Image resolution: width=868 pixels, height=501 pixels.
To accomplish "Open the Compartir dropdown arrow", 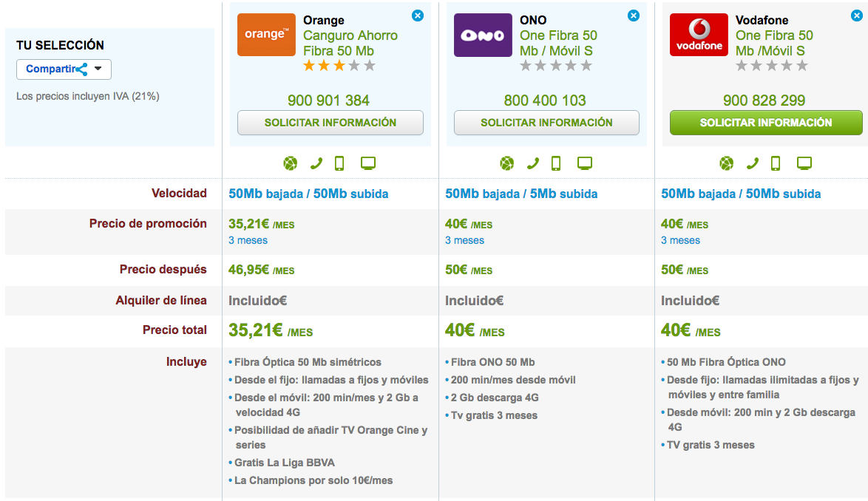I will click(x=98, y=69).
